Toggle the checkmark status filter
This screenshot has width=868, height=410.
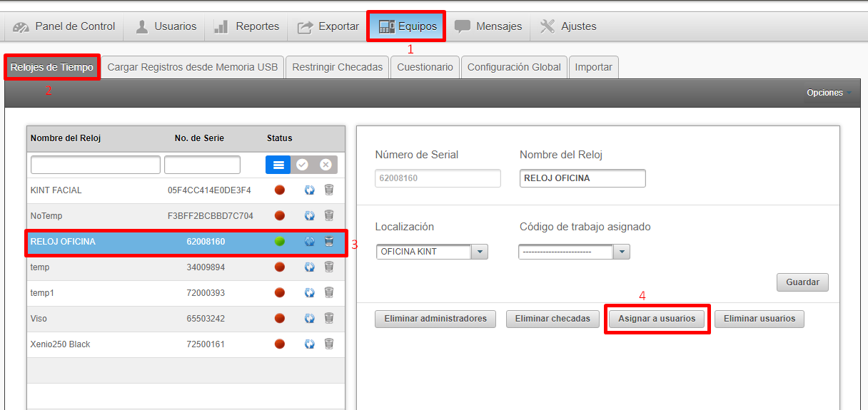302,165
